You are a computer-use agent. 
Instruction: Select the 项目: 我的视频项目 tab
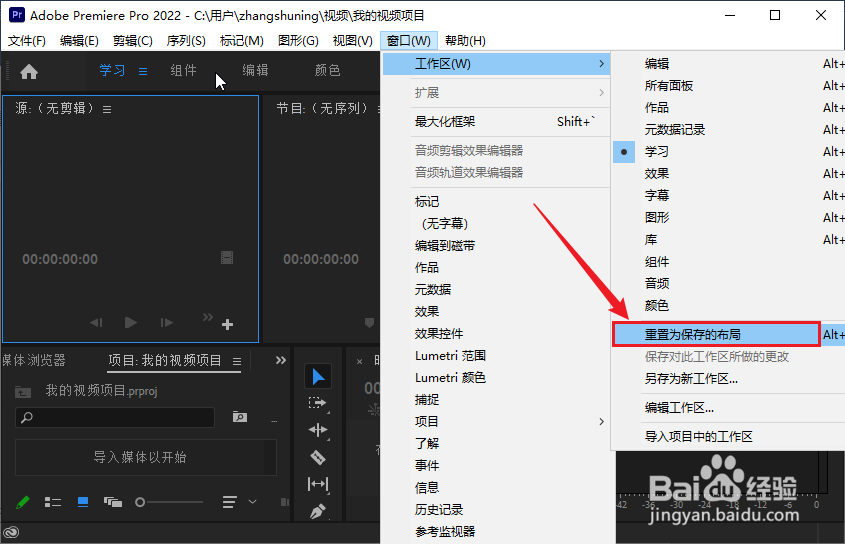coord(165,360)
